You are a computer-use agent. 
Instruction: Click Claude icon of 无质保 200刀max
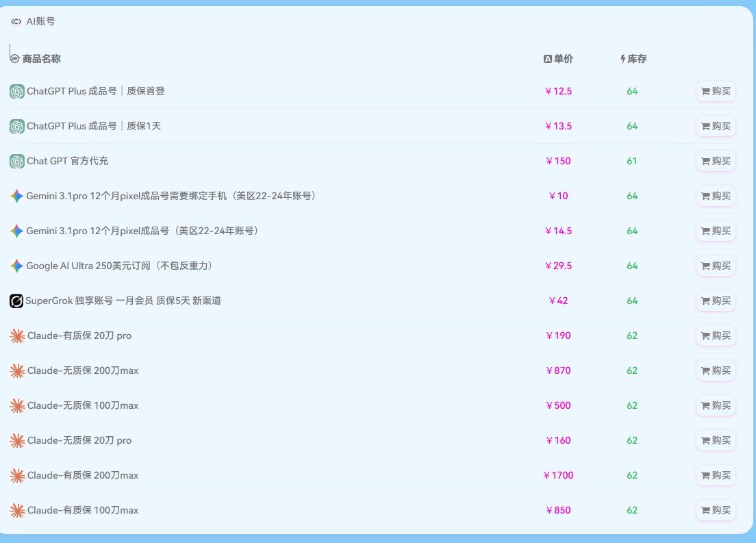[x=17, y=371]
